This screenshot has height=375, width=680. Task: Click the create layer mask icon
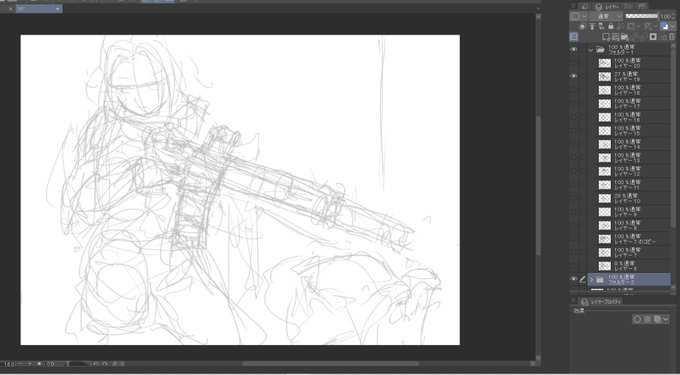coord(653,37)
